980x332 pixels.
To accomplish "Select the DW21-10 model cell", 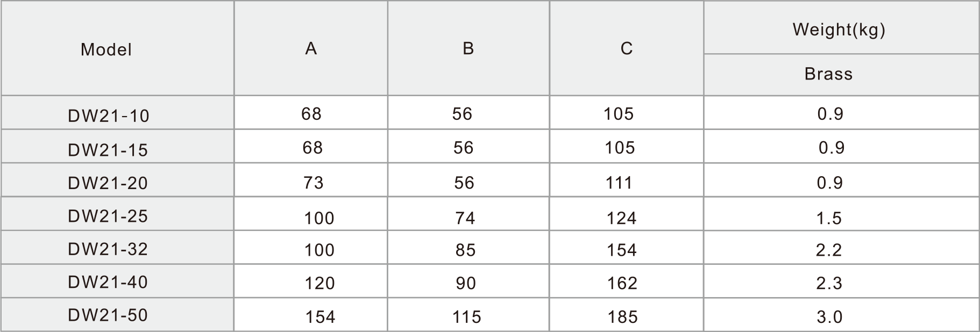I will (x=117, y=113).
